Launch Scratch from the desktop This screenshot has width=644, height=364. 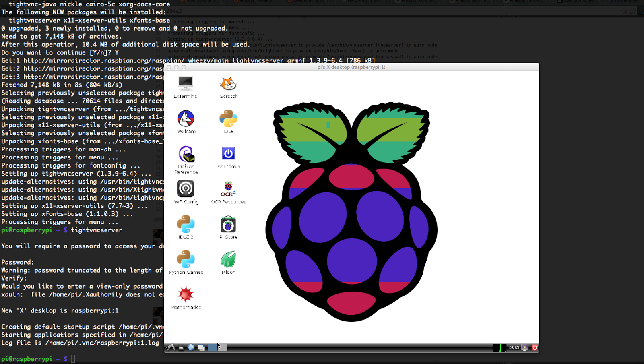point(229,87)
